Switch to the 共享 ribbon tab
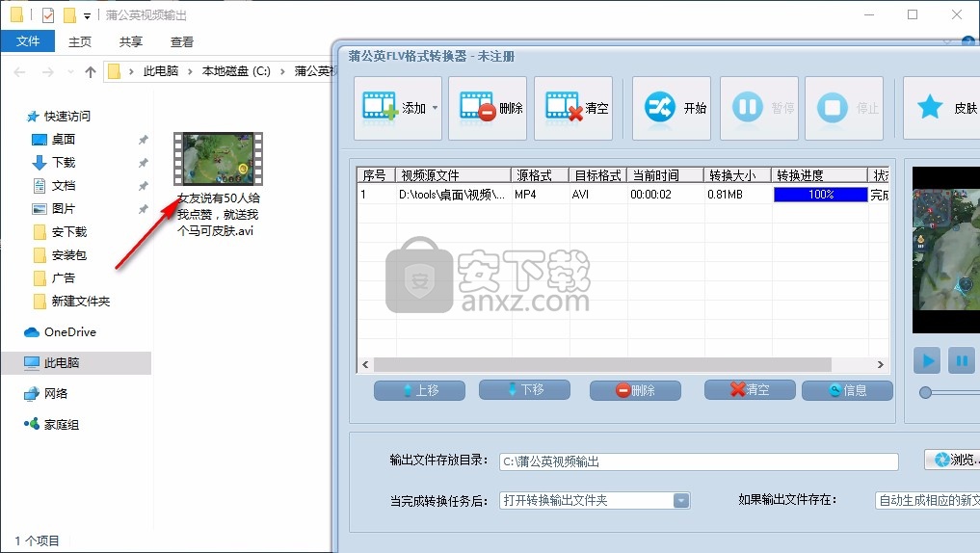 pos(131,41)
